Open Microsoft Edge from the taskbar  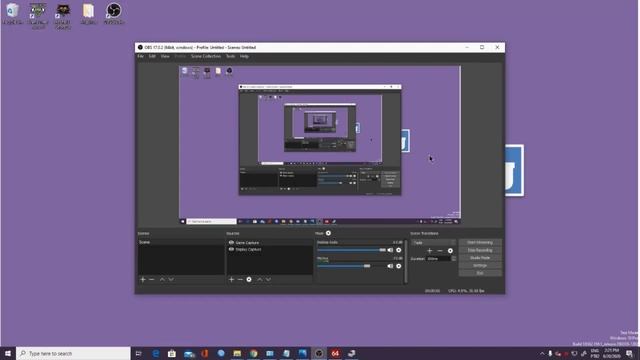click(156, 353)
